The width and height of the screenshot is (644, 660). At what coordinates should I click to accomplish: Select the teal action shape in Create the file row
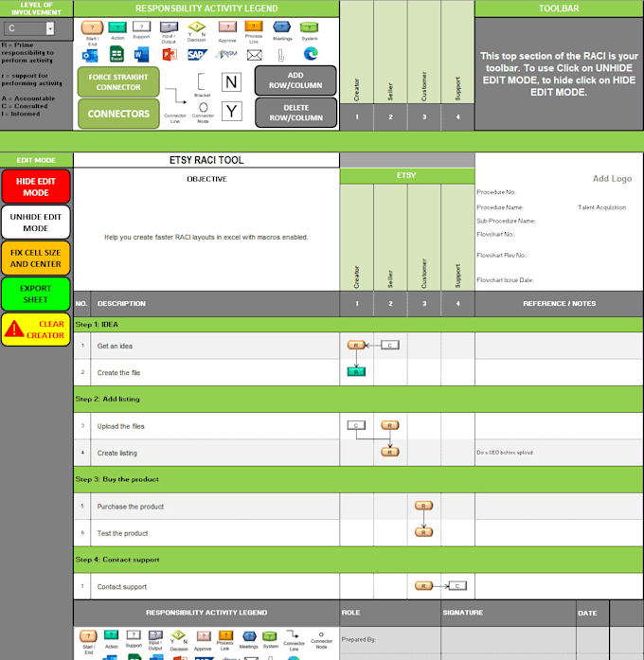(356, 372)
